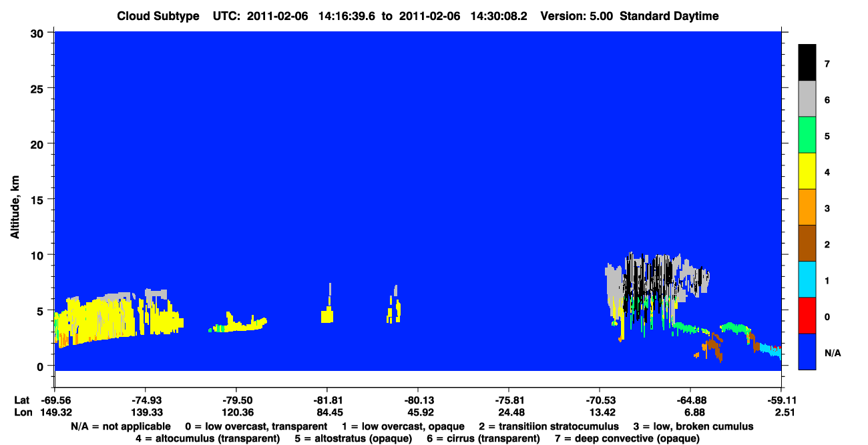Click the blue N/A color bar segment
868x445 pixels.
807,352
